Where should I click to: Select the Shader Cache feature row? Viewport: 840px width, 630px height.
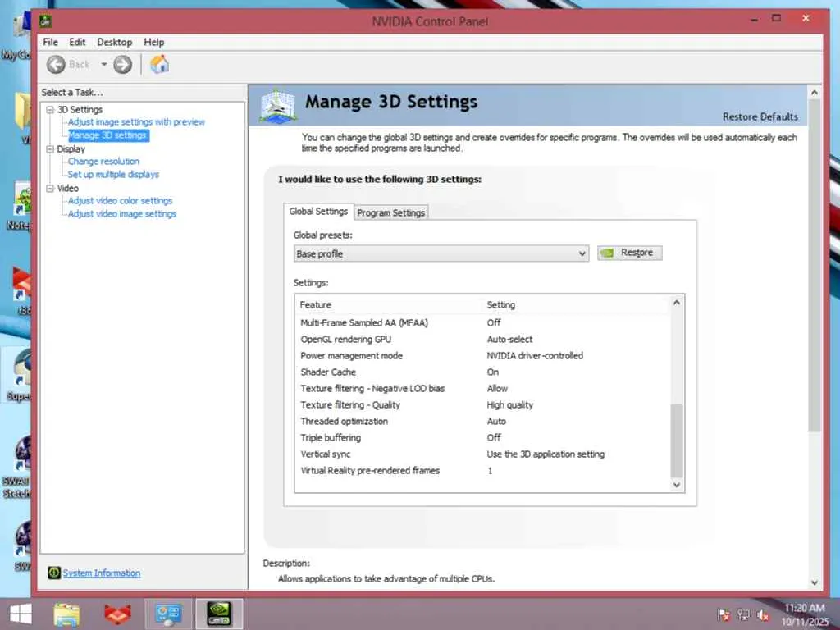(482, 372)
